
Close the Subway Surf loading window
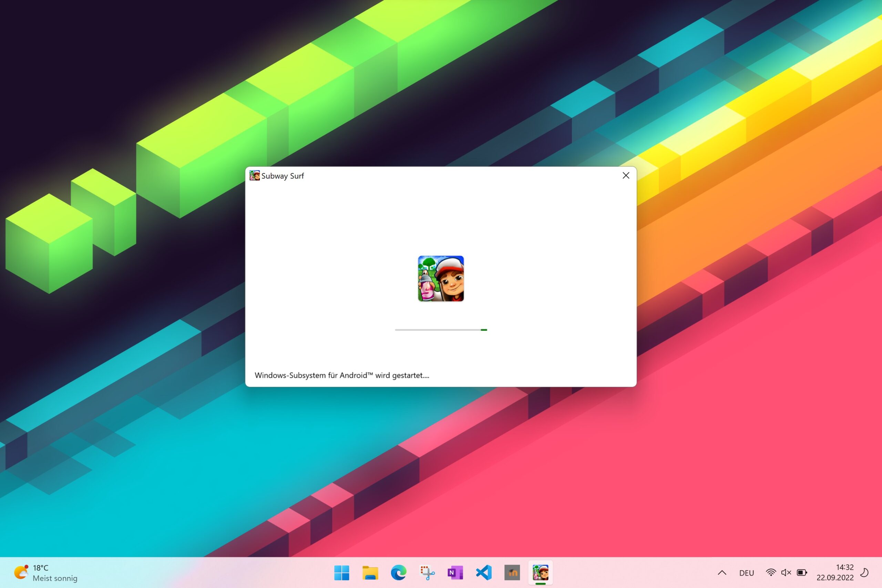626,175
